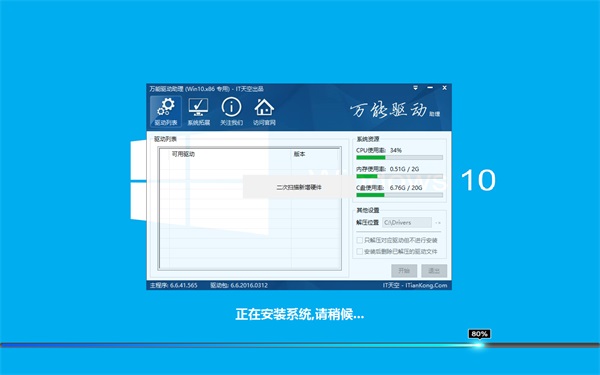
Task: Click the C盘使用率 progress bar
Action: [x=399, y=195]
